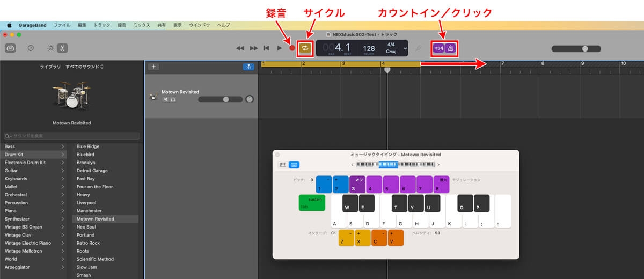Open the ミックス menu
Image resolution: width=644 pixels, height=279 pixels.
(x=142, y=25)
